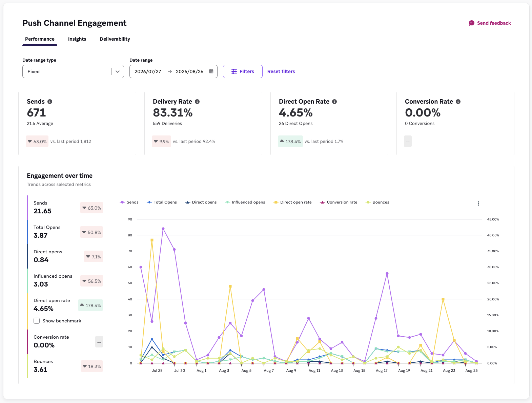Click the 50.8% badge beside Total Opens
The height and width of the screenshot is (403, 532).
tap(91, 232)
